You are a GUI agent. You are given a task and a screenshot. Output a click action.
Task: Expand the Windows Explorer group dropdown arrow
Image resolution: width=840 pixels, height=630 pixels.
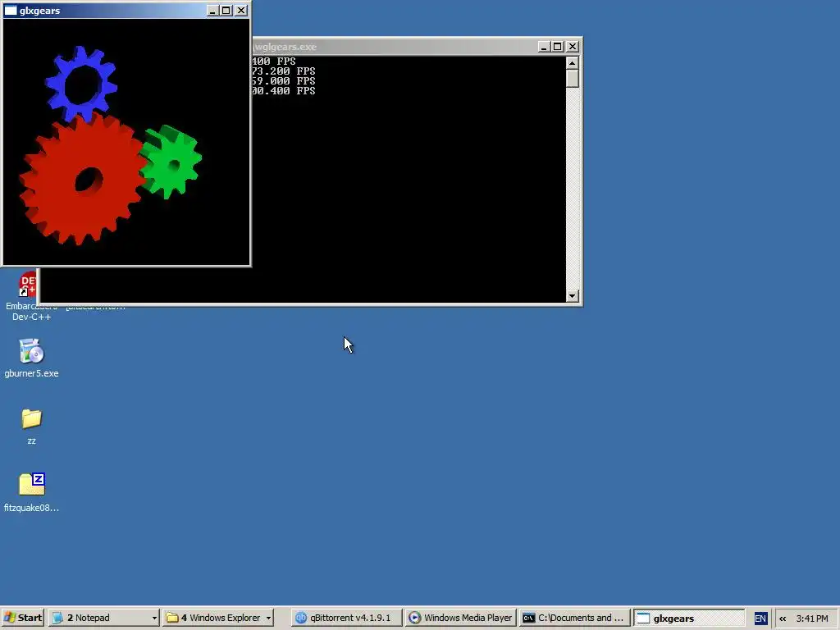click(x=268, y=619)
